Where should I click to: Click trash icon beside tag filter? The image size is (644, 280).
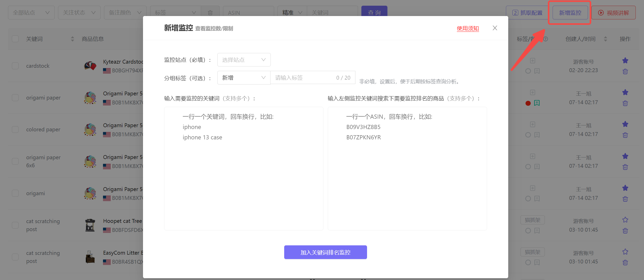click(210, 13)
